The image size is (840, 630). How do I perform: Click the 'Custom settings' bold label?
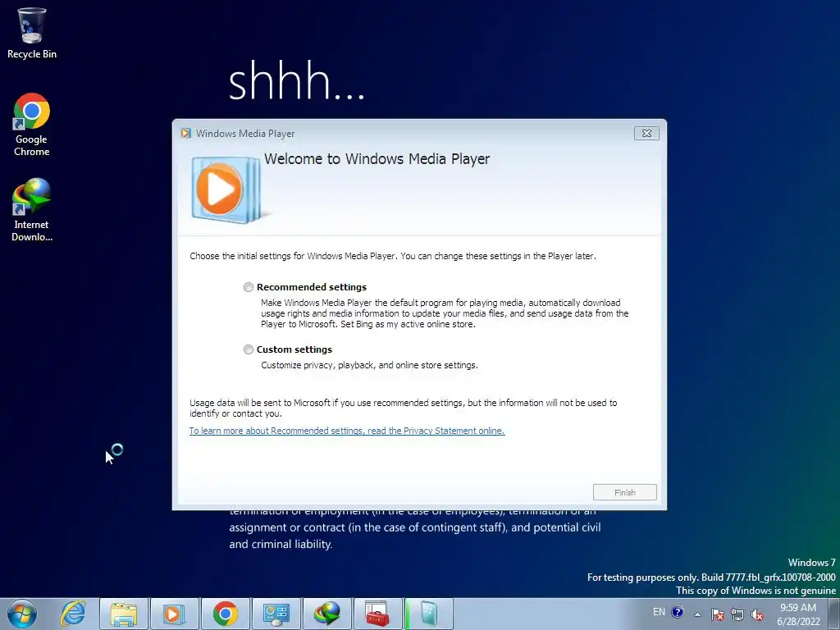[294, 349]
